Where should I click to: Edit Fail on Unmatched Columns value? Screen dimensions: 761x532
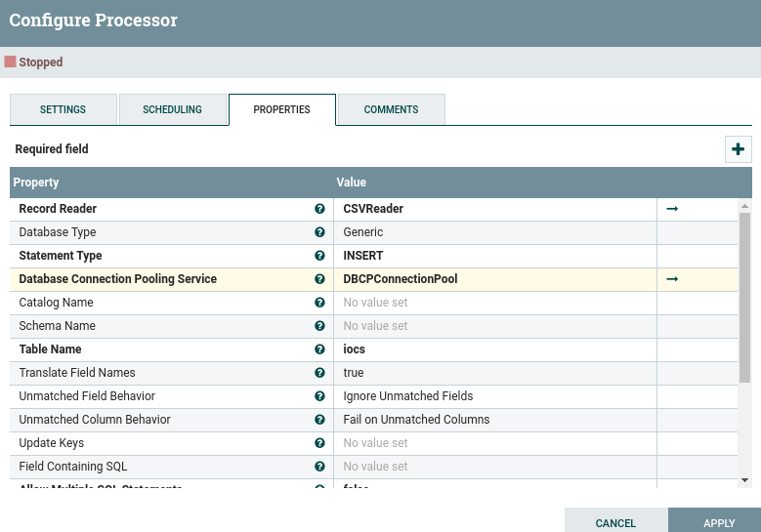(x=495, y=420)
